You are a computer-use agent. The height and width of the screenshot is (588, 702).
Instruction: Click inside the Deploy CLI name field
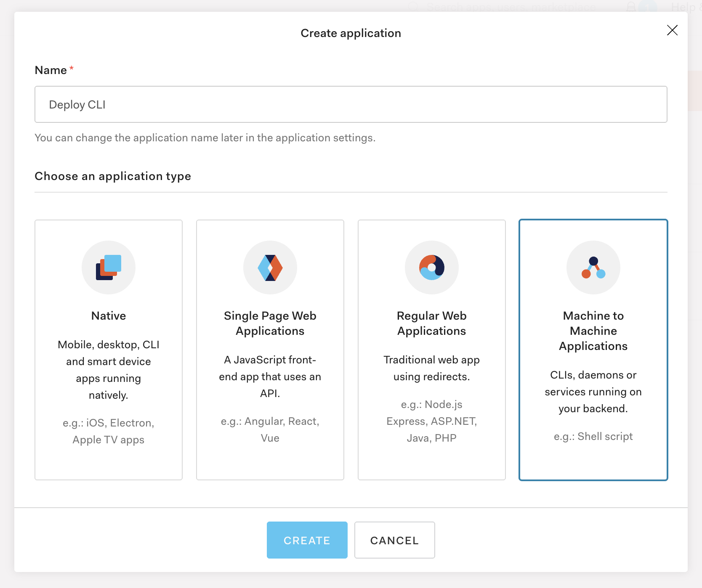[x=351, y=104]
